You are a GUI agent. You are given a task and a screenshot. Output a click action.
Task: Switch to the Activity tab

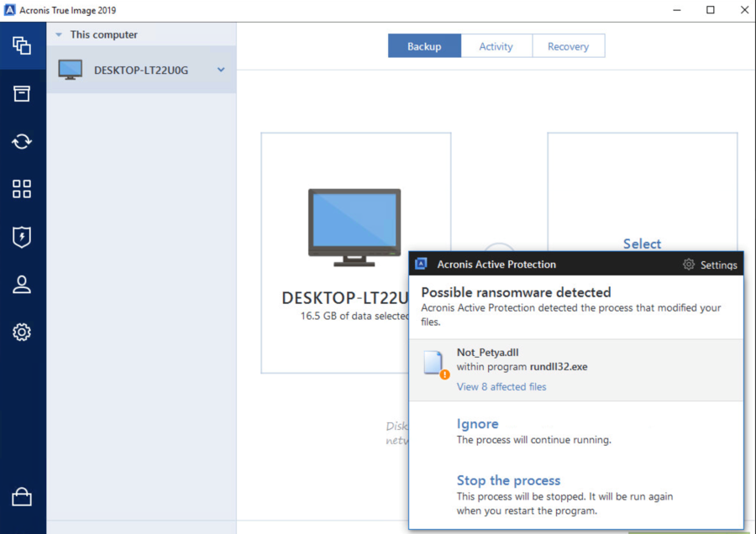tap(496, 46)
